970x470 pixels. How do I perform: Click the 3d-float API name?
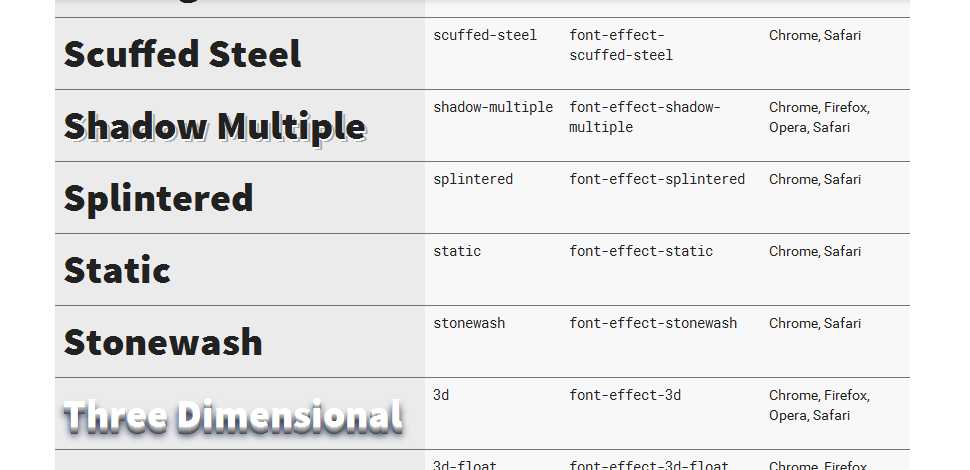click(x=465, y=465)
